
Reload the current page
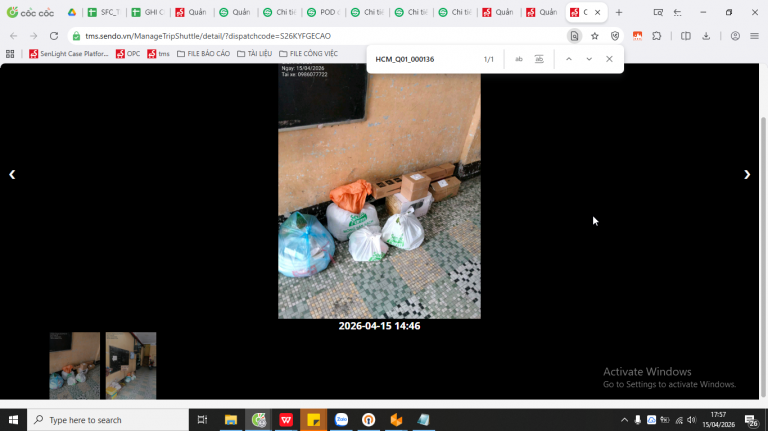(54, 36)
